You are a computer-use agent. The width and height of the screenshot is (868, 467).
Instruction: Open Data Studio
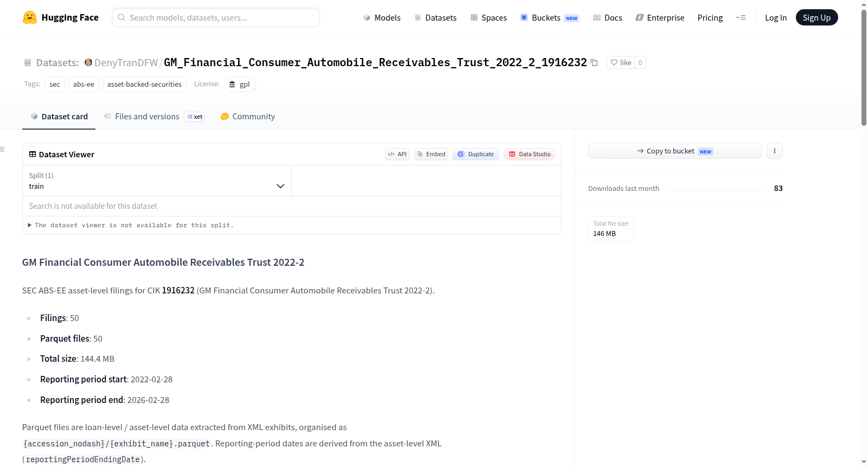(x=529, y=154)
